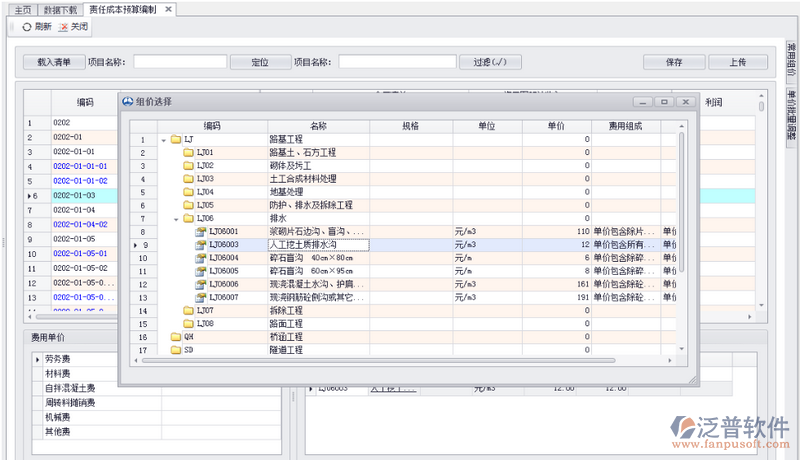The image size is (800, 460).
Task: Click the 过滤 button
Action: tap(490, 62)
